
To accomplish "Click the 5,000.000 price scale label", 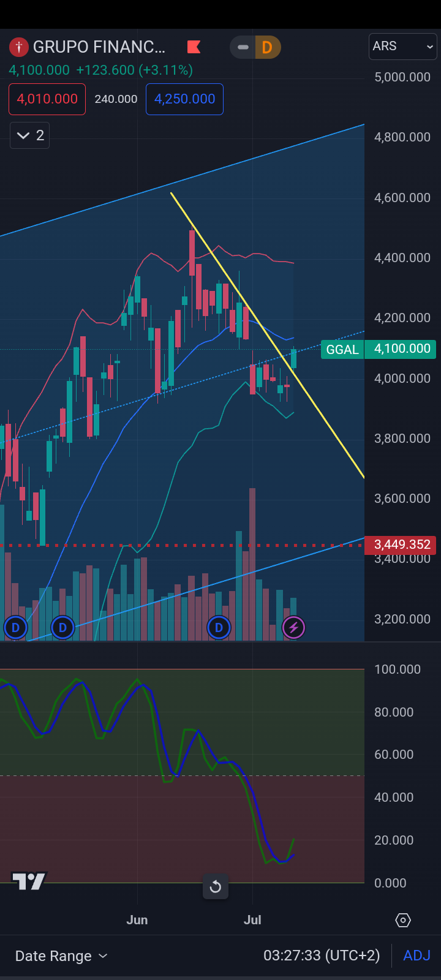I will pos(402,77).
